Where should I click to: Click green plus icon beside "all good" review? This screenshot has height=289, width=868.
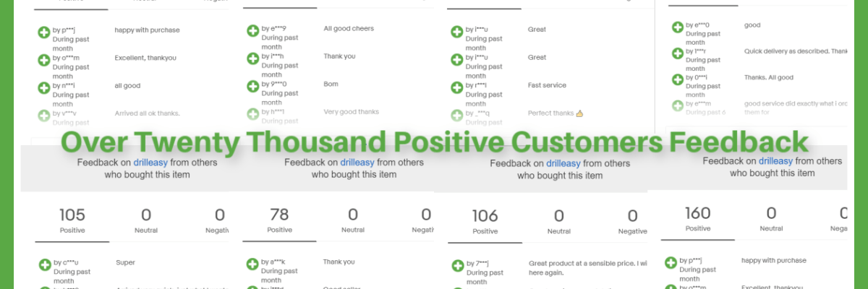point(44,87)
